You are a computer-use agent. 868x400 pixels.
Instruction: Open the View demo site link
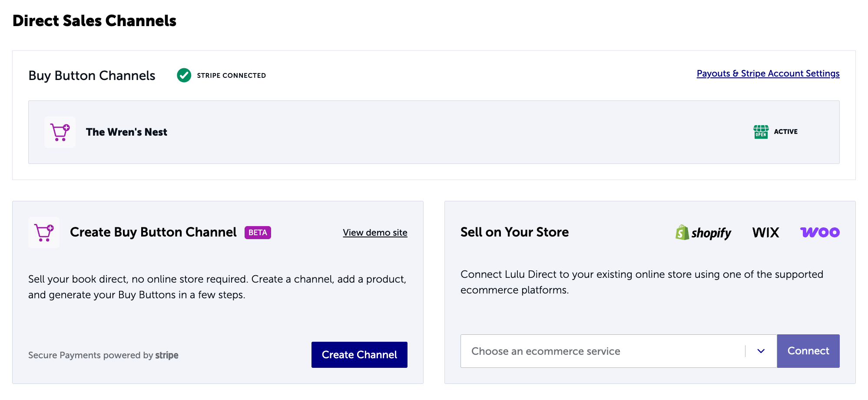[x=375, y=233]
